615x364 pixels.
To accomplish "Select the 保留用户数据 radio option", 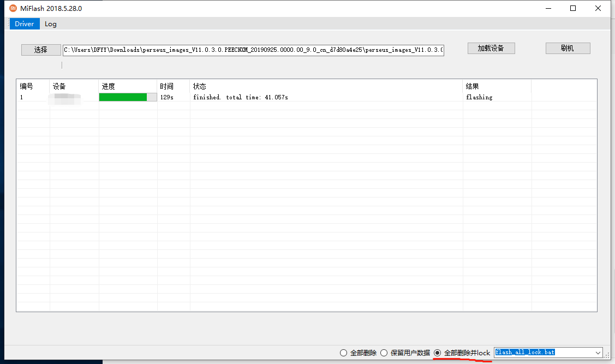I will coord(405,353).
